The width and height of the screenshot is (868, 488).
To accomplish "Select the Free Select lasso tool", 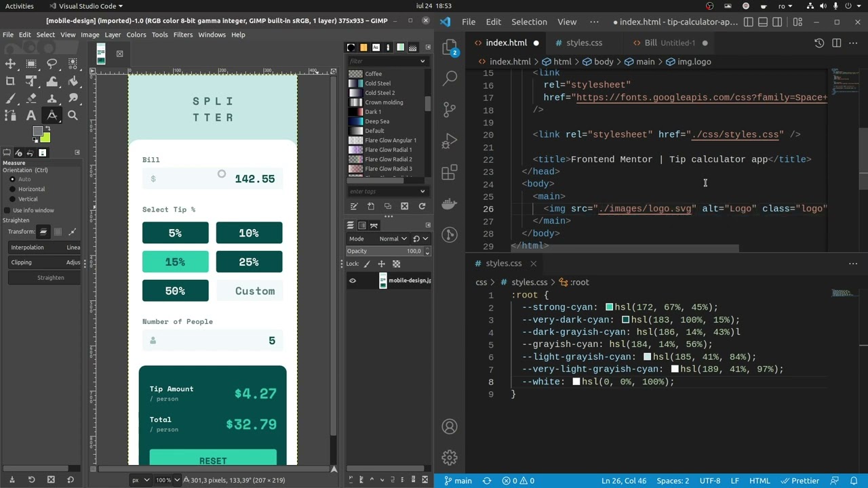I will click(x=52, y=64).
